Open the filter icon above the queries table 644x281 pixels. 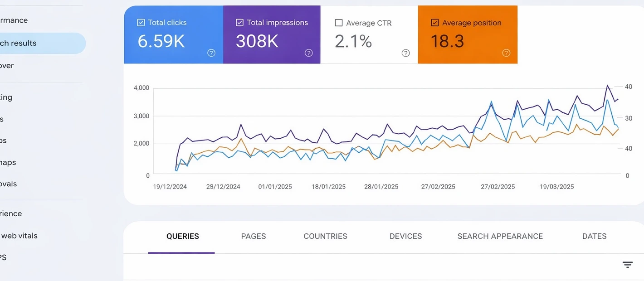[x=627, y=264]
